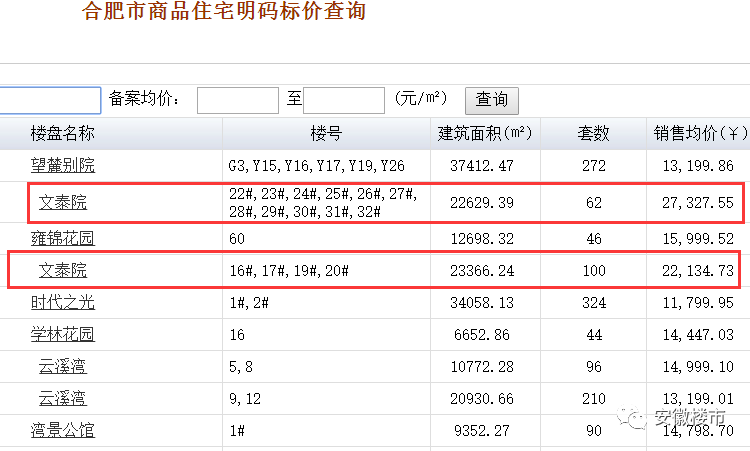The image size is (750, 451).
Task: Open 文泰院 link in the 16#,17# row
Action: point(63,271)
